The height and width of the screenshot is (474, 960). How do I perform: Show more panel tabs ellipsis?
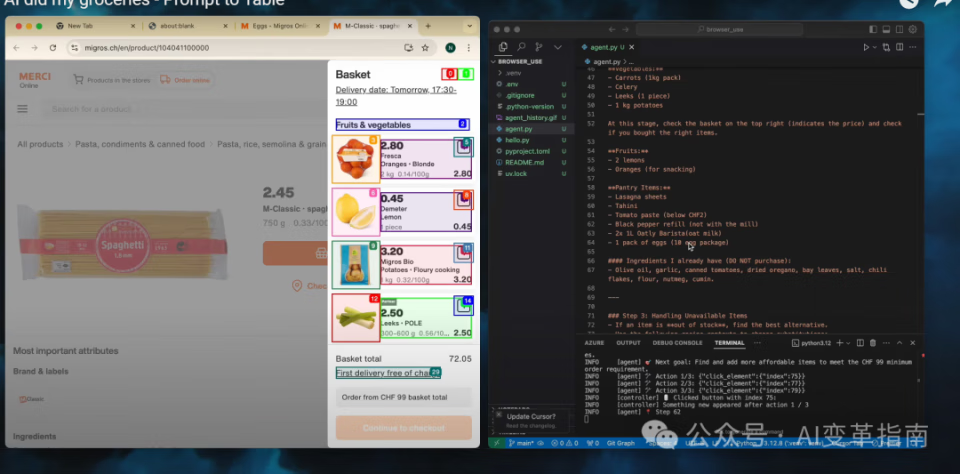(757, 343)
